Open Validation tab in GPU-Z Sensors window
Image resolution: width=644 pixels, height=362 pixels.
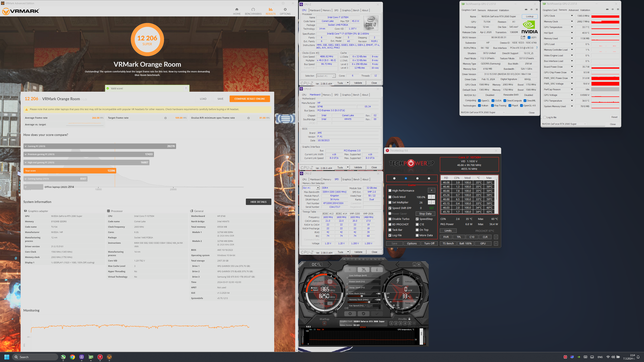click(x=585, y=10)
